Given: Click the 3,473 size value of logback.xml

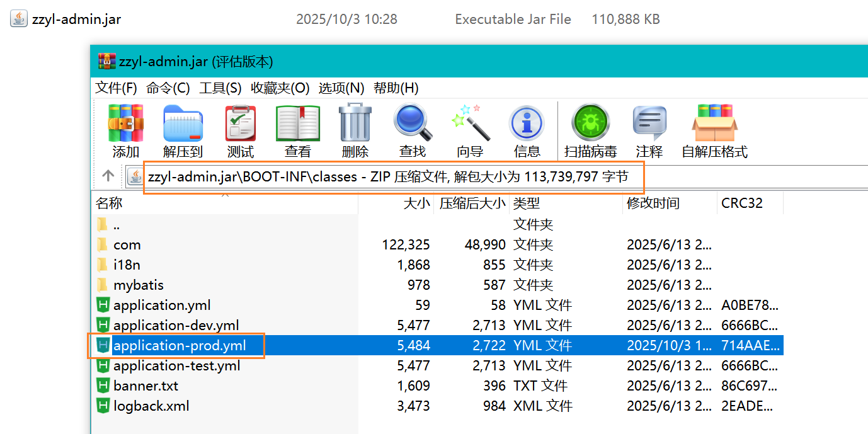Looking at the screenshot, I should [x=414, y=406].
